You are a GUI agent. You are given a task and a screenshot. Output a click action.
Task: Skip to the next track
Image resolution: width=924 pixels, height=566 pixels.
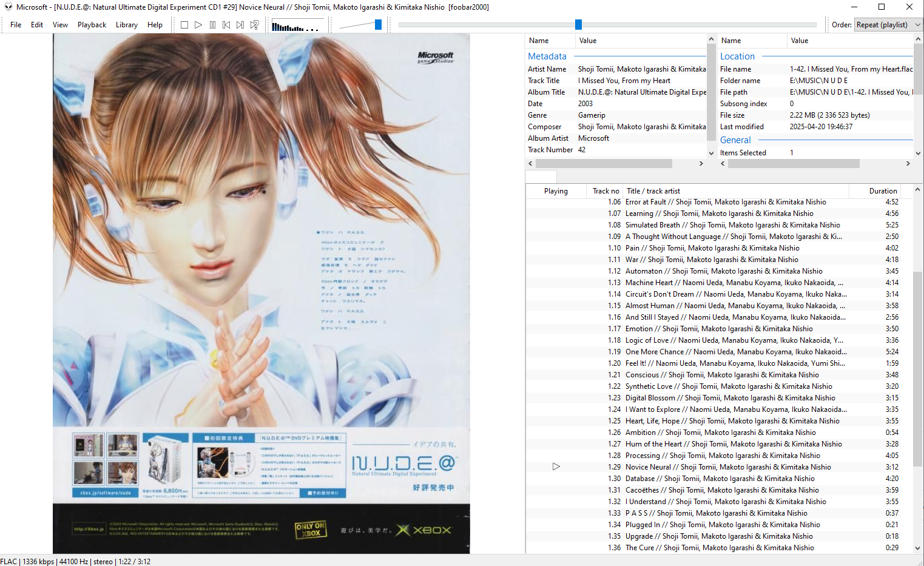pyautogui.click(x=240, y=25)
